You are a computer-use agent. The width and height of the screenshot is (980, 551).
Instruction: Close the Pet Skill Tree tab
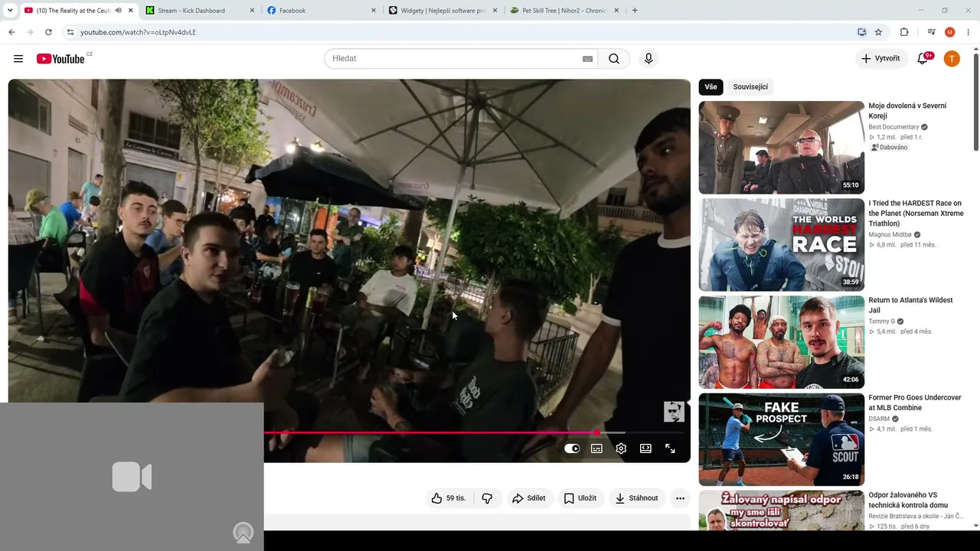(x=617, y=11)
